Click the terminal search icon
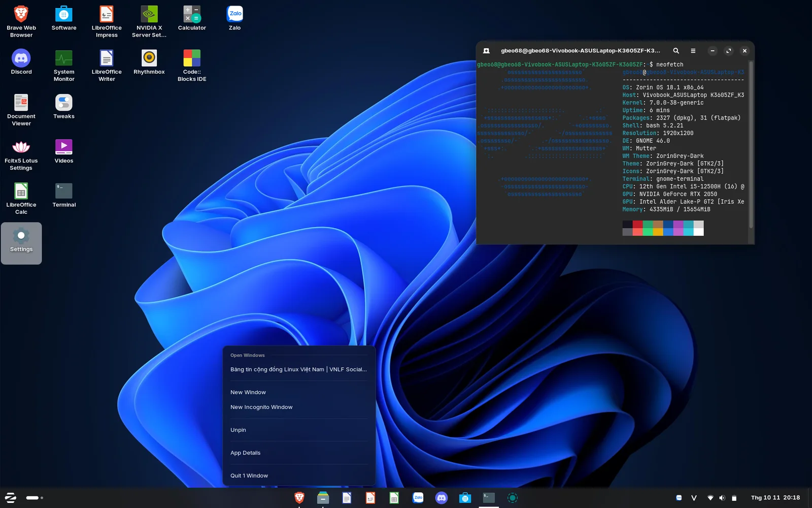The width and height of the screenshot is (812, 508). click(x=676, y=51)
